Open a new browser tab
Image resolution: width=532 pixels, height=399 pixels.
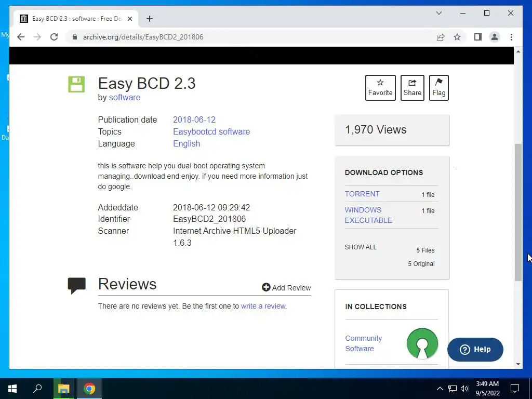click(x=150, y=19)
